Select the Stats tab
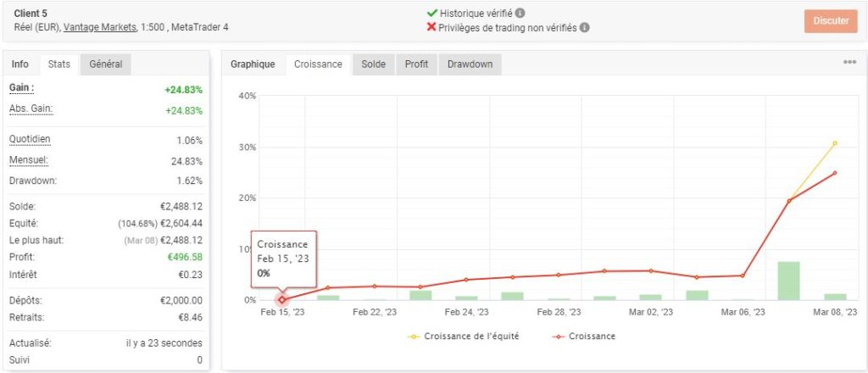This screenshot has width=868, height=373. 59,64
